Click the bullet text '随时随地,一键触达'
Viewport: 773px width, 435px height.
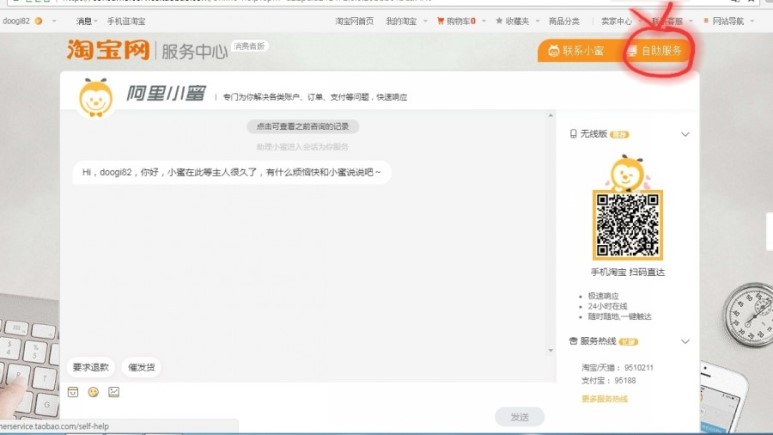coord(619,317)
